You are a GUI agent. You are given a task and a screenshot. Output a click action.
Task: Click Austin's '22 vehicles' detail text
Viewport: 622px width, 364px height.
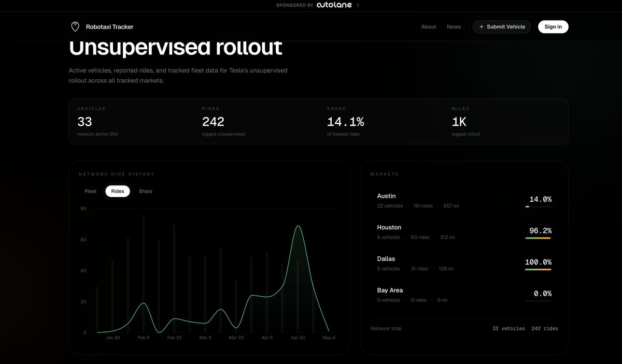click(x=390, y=206)
